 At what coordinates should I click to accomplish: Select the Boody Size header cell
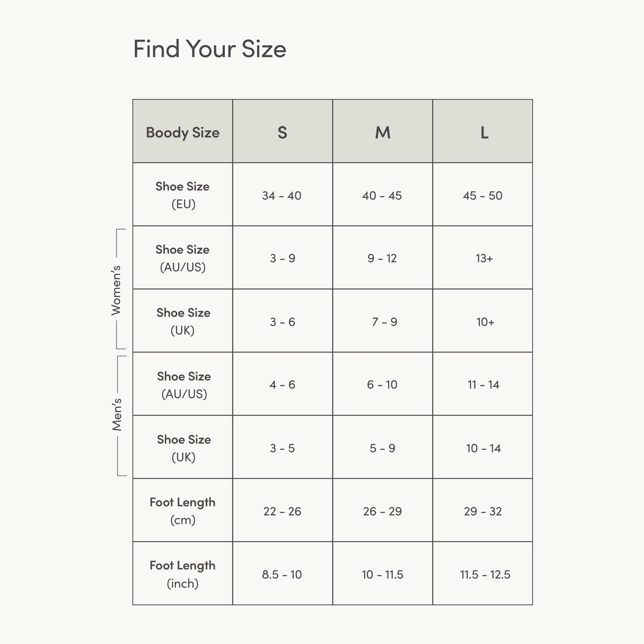(x=182, y=131)
